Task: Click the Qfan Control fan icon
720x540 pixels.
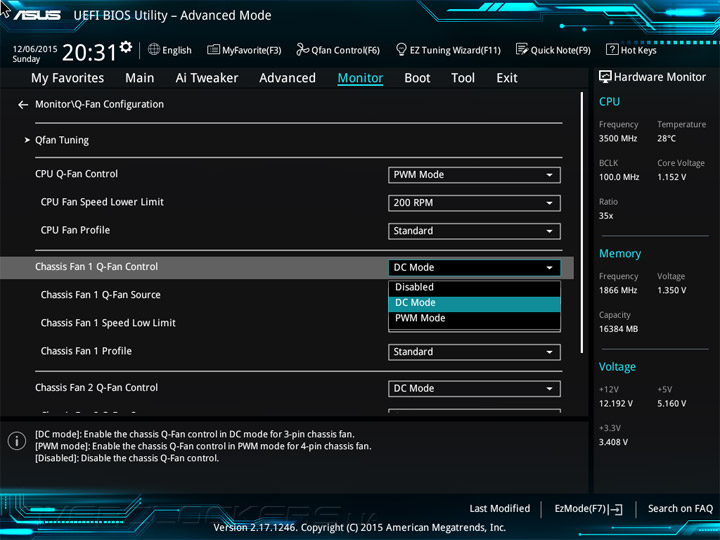Action: (x=302, y=50)
